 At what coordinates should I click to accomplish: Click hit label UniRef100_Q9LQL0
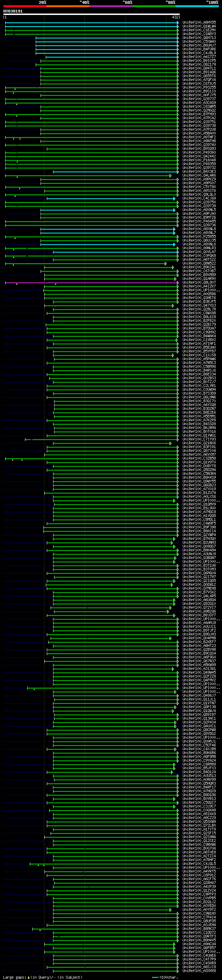pos(199,194)
